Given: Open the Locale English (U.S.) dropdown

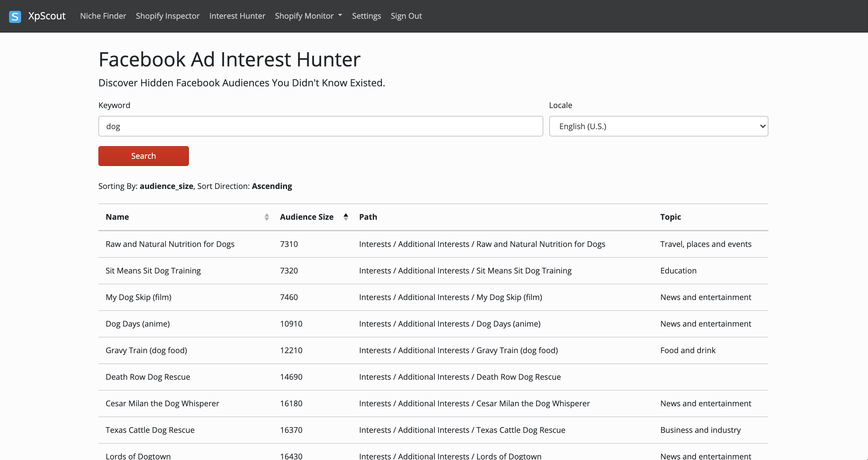Looking at the screenshot, I should [659, 126].
